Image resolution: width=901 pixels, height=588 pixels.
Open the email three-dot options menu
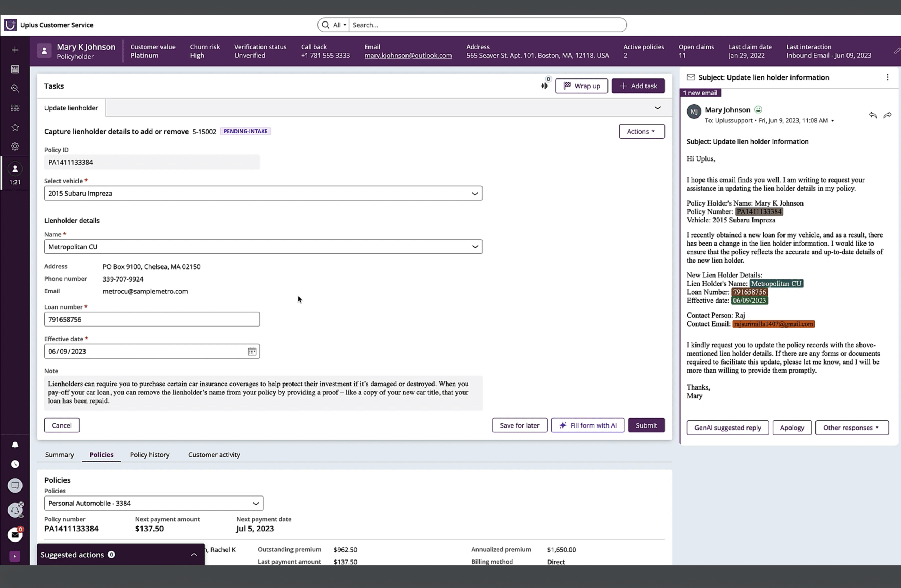pos(887,77)
